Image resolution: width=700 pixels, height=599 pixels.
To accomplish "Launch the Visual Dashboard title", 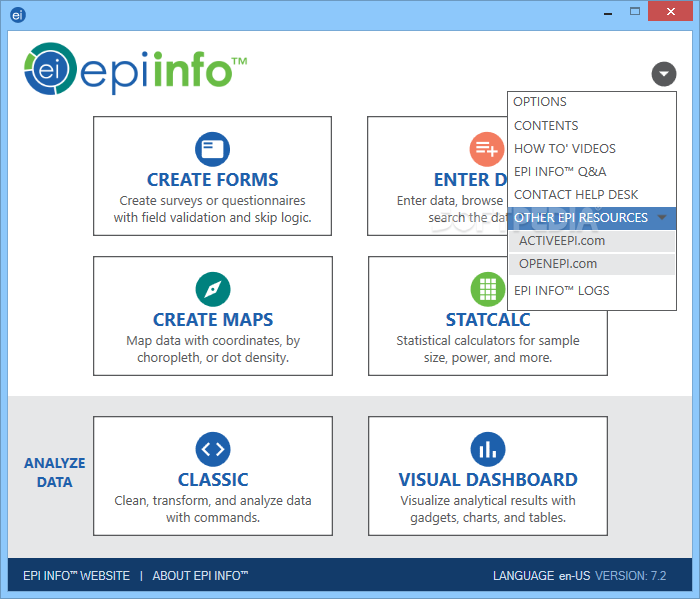I will tap(488, 480).
